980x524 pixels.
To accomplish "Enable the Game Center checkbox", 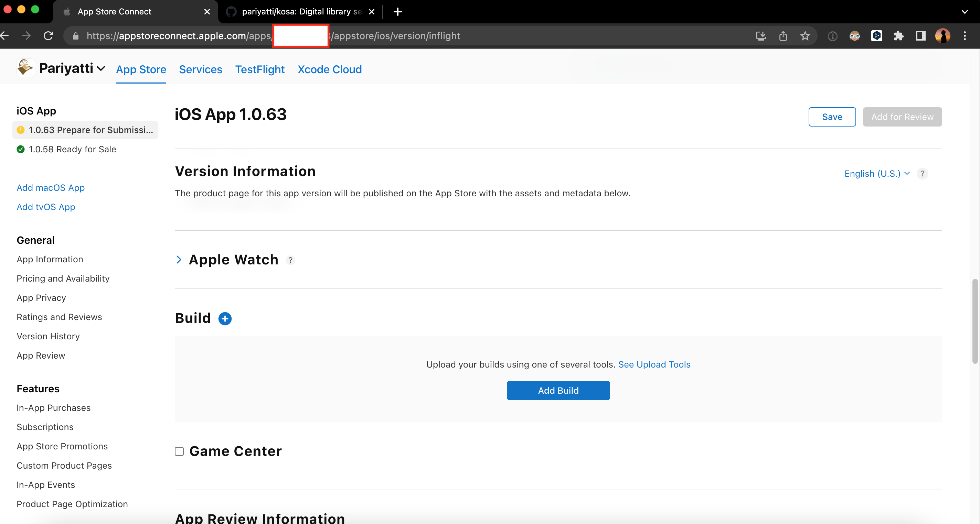I will click(179, 451).
